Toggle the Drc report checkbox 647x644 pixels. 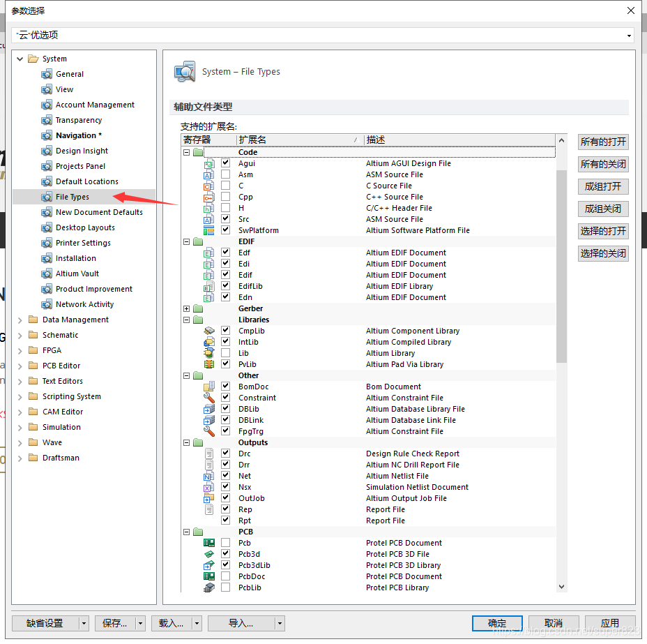tap(225, 454)
